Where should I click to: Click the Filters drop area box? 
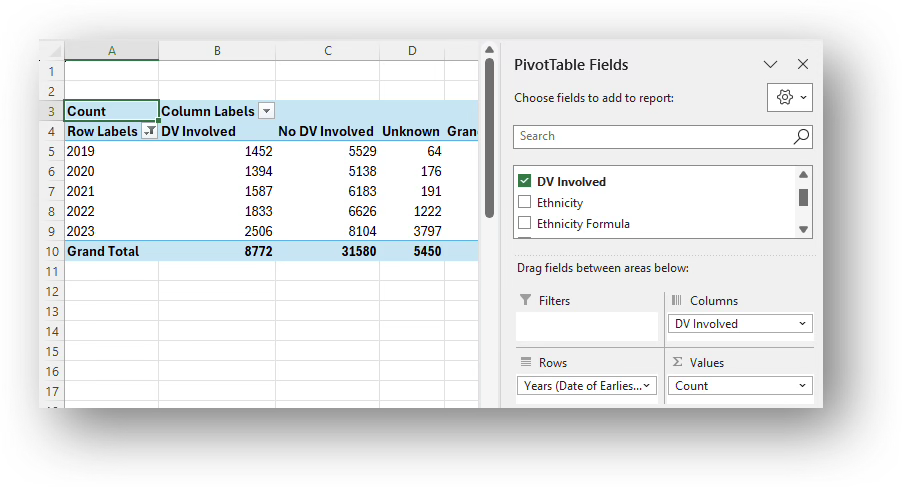tap(586, 326)
